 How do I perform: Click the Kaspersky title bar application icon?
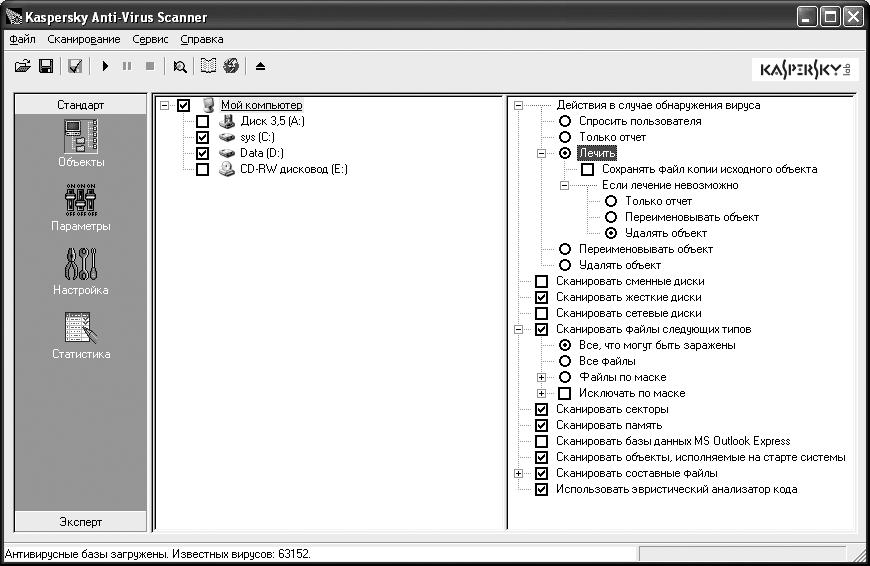pyautogui.click(x=14, y=17)
